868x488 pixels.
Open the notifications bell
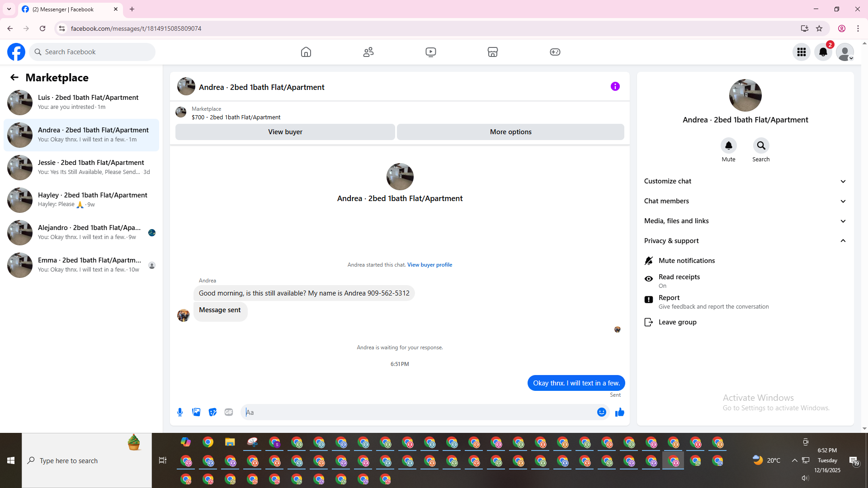(x=823, y=52)
